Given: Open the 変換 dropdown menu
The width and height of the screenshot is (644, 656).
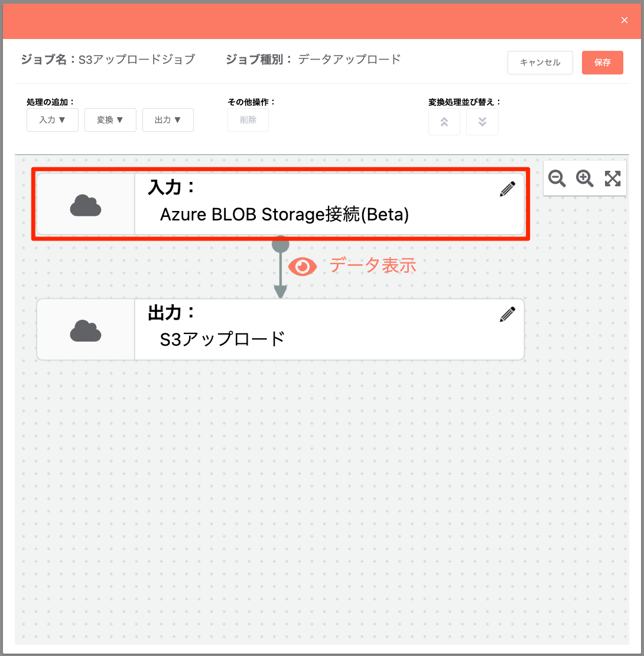Looking at the screenshot, I should (110, 120).
